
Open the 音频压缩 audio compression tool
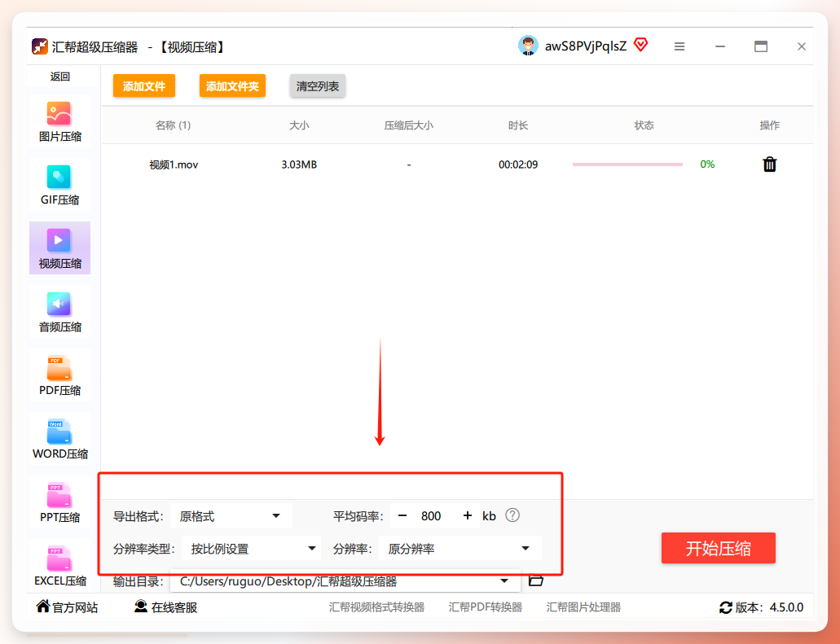tap(59, 312)
